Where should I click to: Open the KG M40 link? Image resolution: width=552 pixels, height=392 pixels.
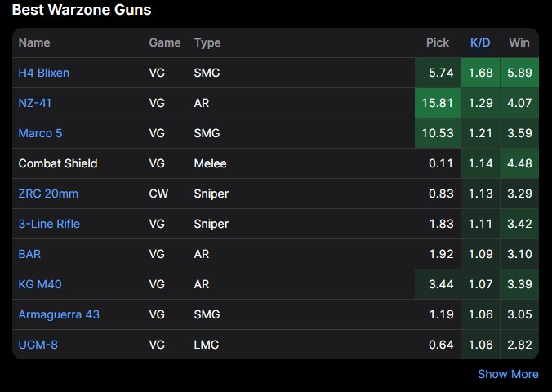[x=40, y=284]
